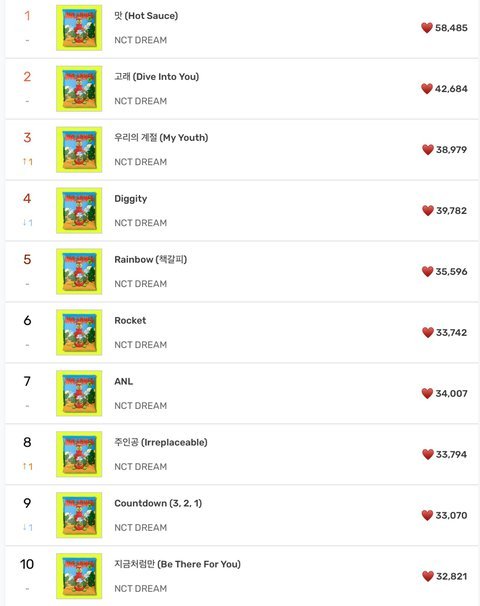Image resolution: width=480 pixels, height=606 pixels.
Task: Open the Hot Sauce album cover thumbnail
Action: pos(79,28)
